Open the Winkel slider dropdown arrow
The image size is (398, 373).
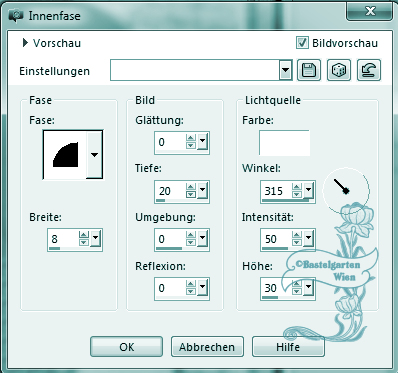click(x=308, y=190)
